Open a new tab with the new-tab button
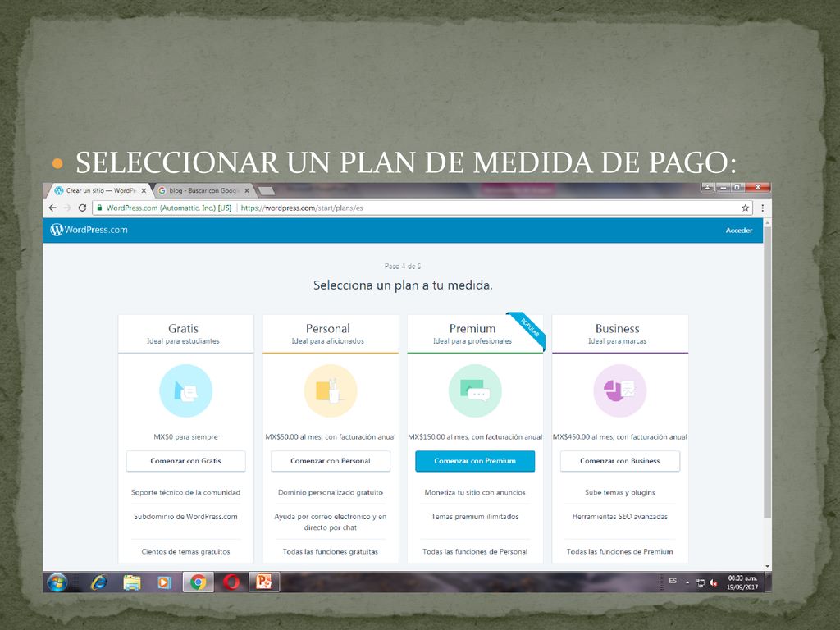The image size is (840, 630). point(267,190)
